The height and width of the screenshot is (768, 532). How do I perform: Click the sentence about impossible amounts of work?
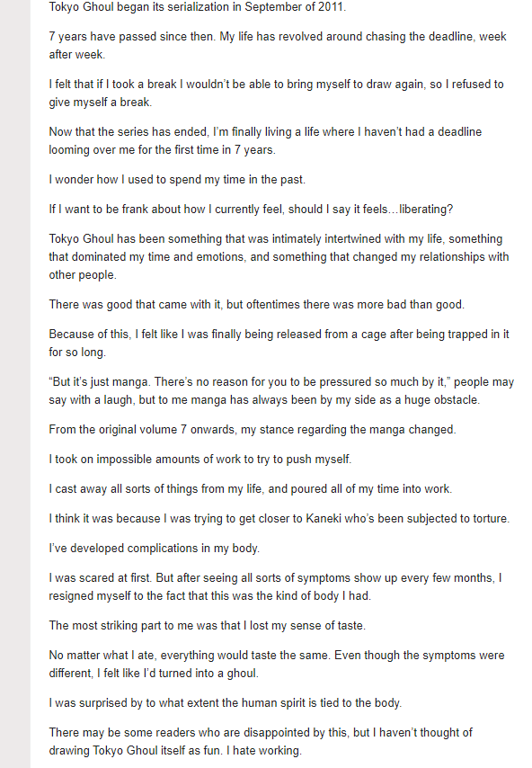point(200,459)
